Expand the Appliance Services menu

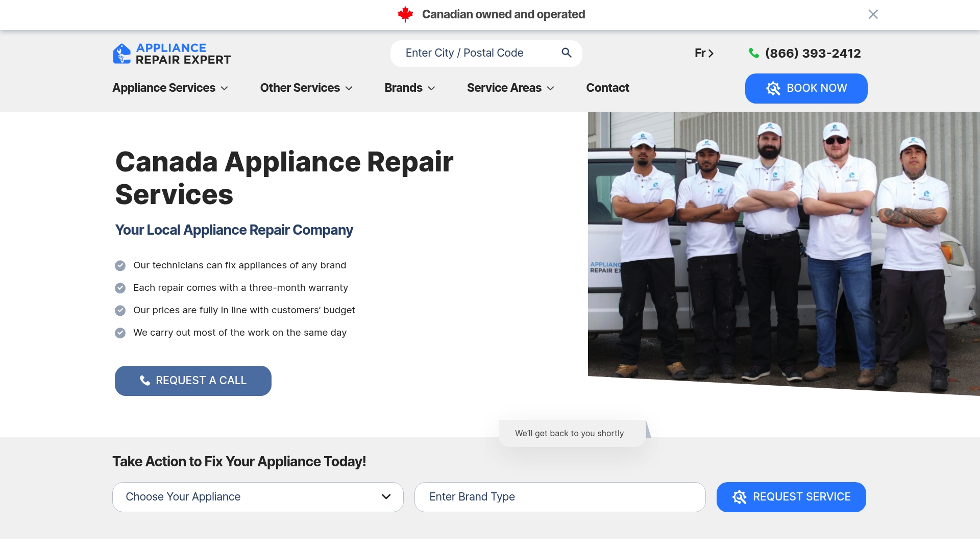click(169, 88)
